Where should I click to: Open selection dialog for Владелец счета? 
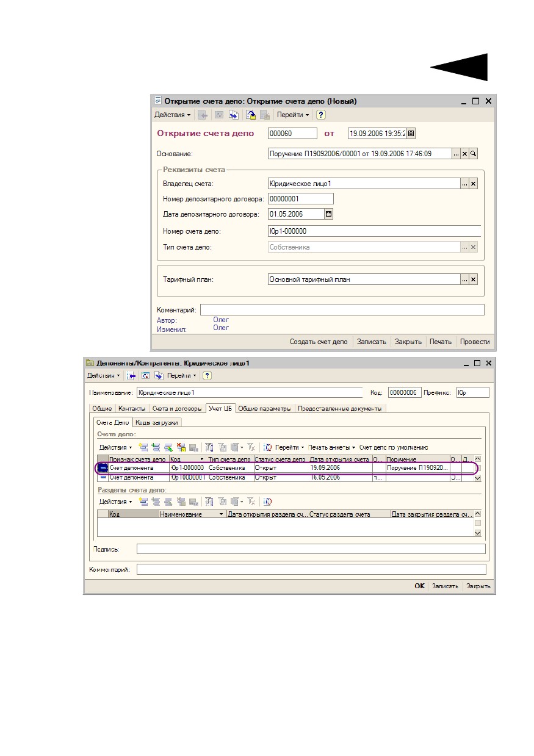tap(464, 184)
